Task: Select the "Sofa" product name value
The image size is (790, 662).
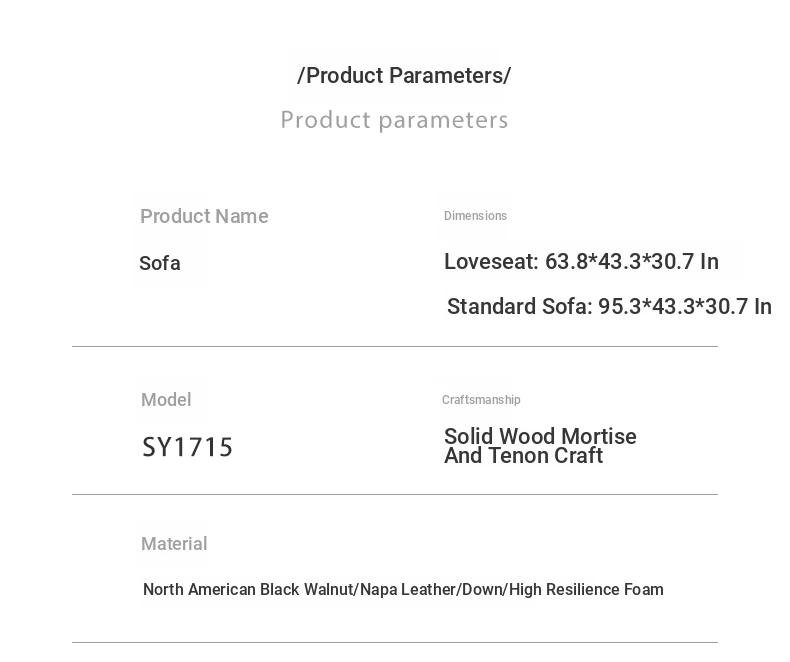Action: (160, 263)
